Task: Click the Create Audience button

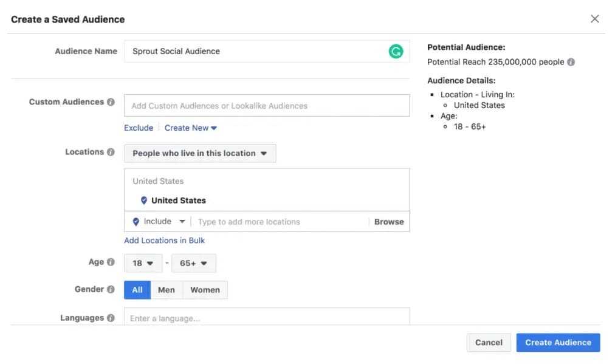Action: coord(557,342)
